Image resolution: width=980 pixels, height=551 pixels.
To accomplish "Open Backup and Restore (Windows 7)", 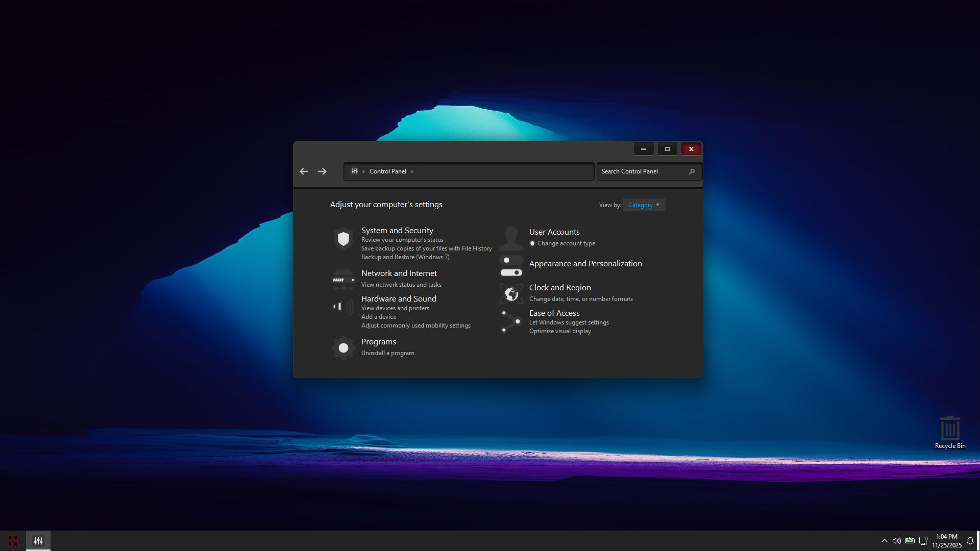I will [x=405, y=257].
